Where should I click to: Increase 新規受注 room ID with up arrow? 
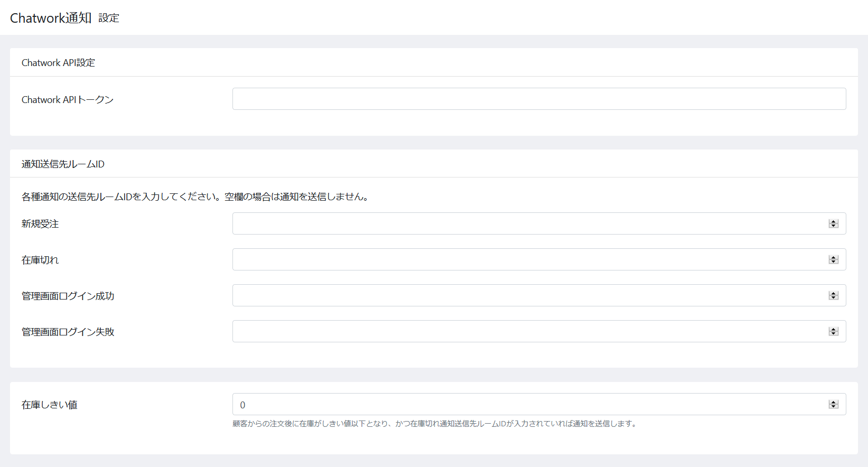point(834,221)
